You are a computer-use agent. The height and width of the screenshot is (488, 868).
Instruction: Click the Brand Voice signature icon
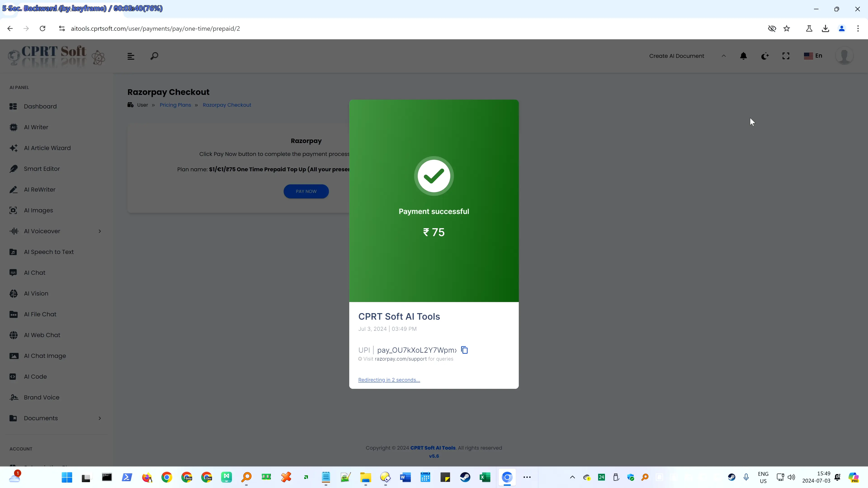14,397
